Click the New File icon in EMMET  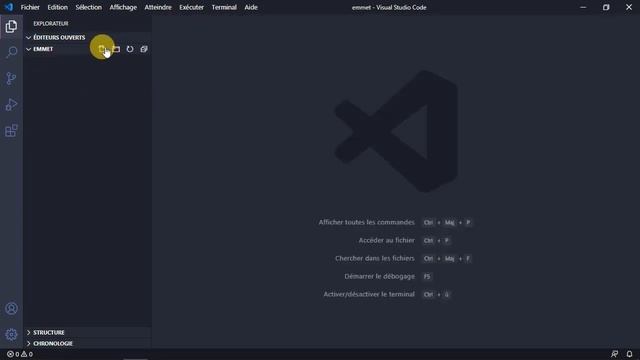coord(102,49)
